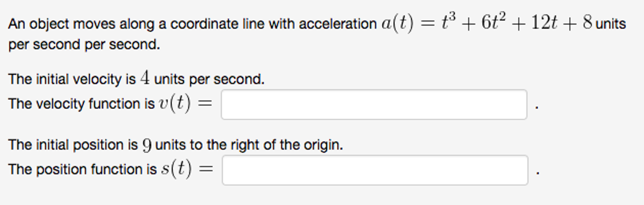
Task: Click the initial velocity value 4
Action: (x=145, y=78)
